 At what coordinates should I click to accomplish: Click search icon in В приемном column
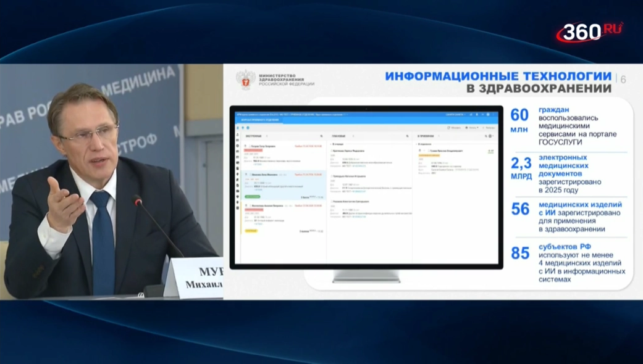[x=486, y=136]
